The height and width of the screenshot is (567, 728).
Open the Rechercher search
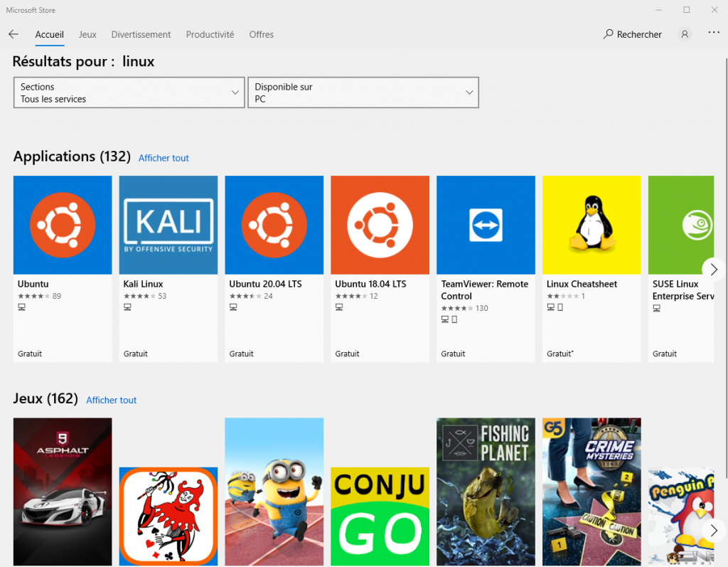pyautogui.click(x=632, y=34)
